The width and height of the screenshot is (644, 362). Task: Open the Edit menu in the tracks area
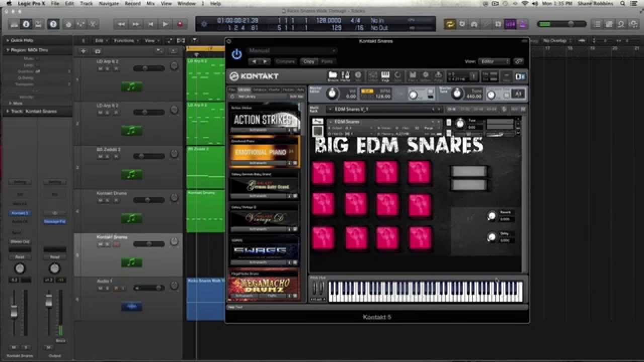click(x=101, y=41)
